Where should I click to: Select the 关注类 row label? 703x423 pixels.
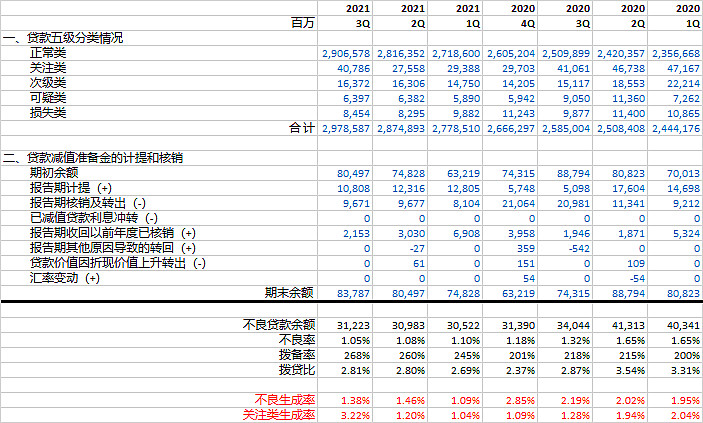coord(48,68)
